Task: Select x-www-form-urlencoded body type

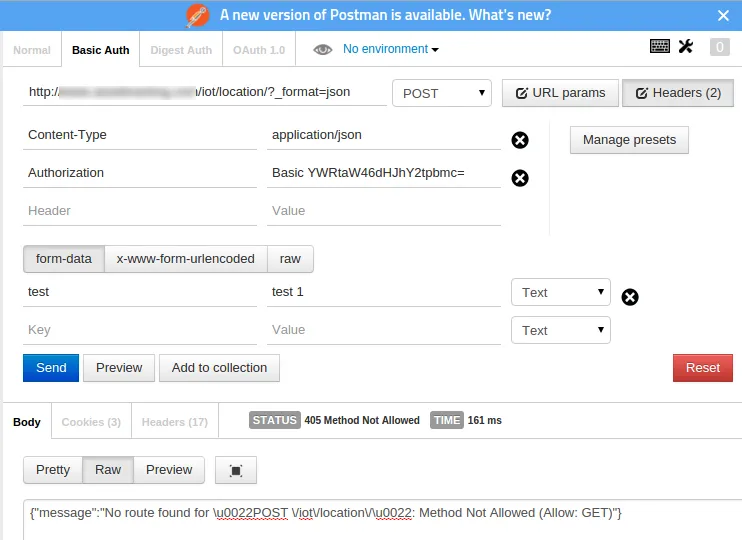Action: click(x=186, y=259)
